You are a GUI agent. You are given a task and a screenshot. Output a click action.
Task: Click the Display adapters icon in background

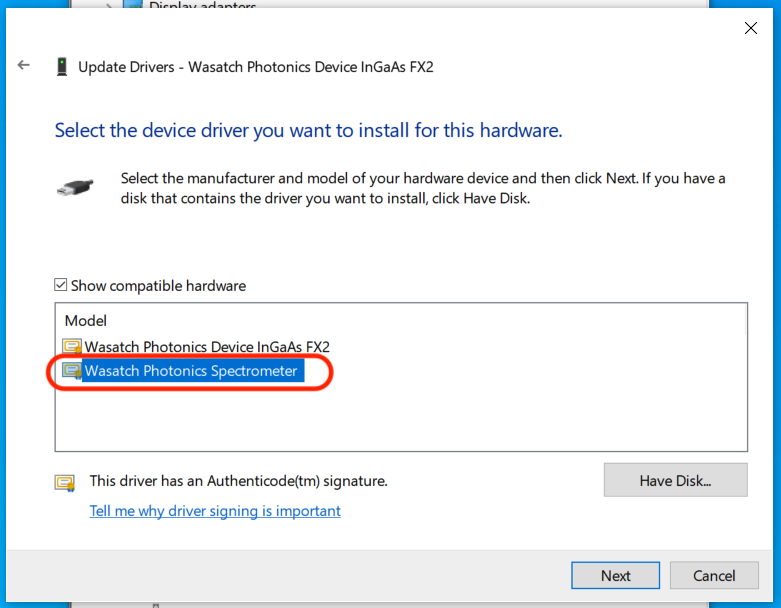(x=132, y=6)
